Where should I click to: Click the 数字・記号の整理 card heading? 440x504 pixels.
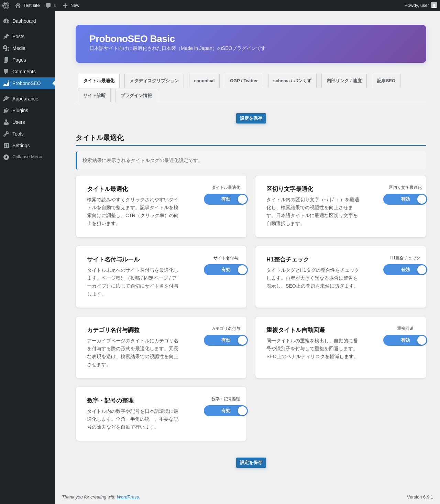point(110,400)
